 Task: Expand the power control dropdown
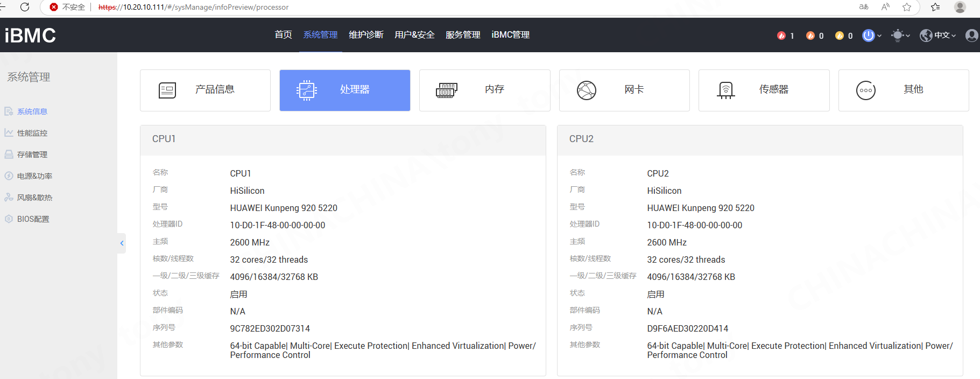pyautogui.click(x=872, y=36)
